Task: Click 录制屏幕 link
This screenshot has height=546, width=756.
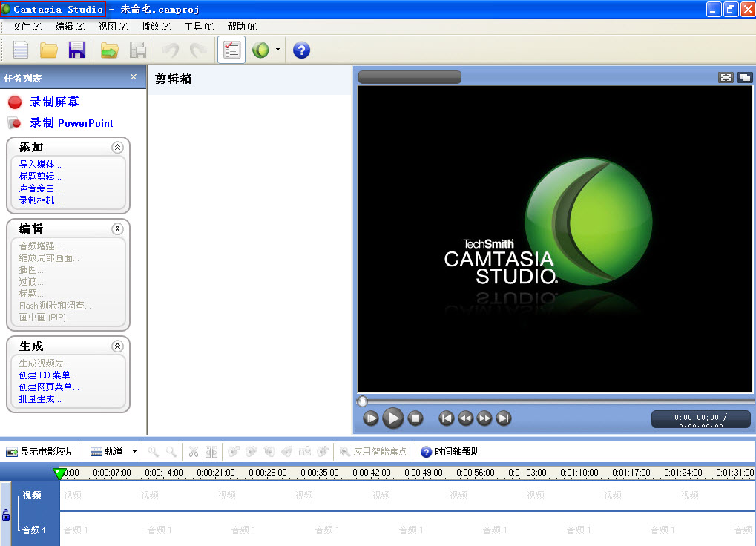Action: point(54,102)
